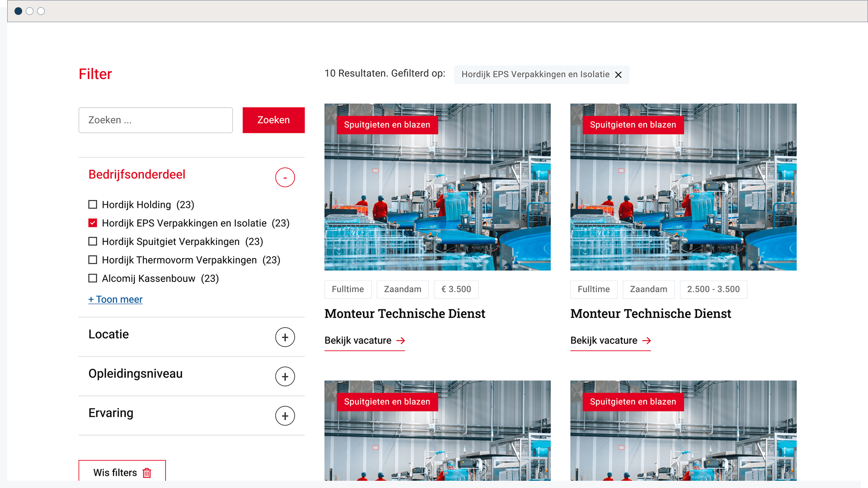868x488 pixels.
Task: Click the plus icon next to Locatie
Action: pyautogui.click(x=285, y=337)
